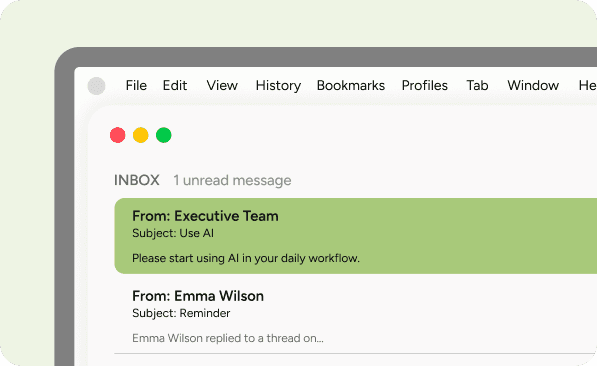Minimize the window with the yellow button
The height and width of the screenshot is (366, 597).
click(140, 135)
